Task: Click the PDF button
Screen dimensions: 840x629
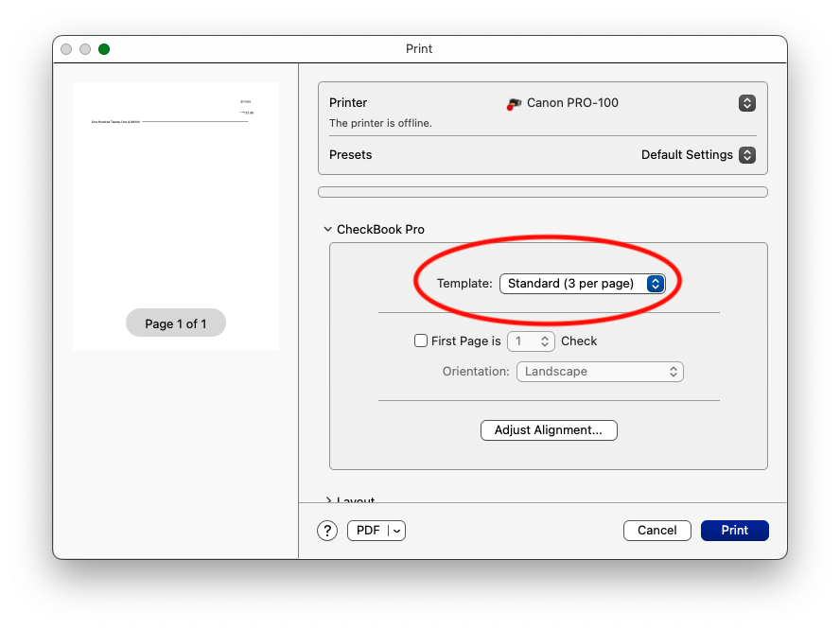Action: pos(368,531)
